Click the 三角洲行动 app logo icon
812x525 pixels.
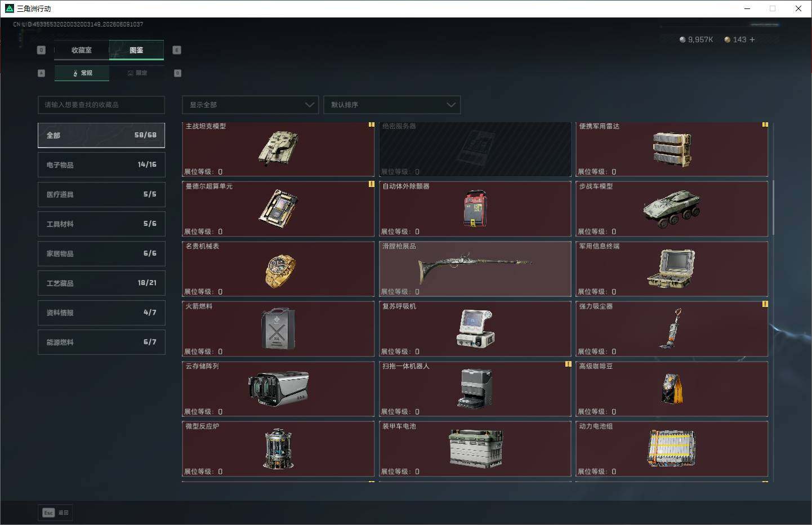pos(9,8)
